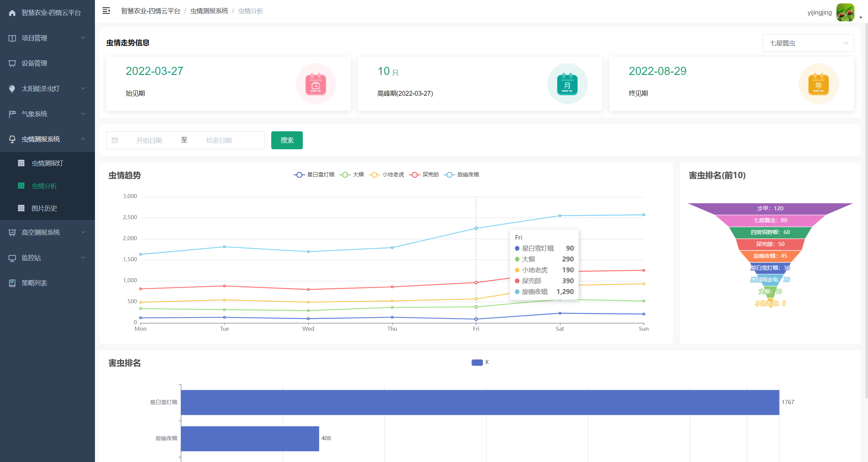
Task: Expand the 监控站 menu chevron
Action: click(83, 257)
